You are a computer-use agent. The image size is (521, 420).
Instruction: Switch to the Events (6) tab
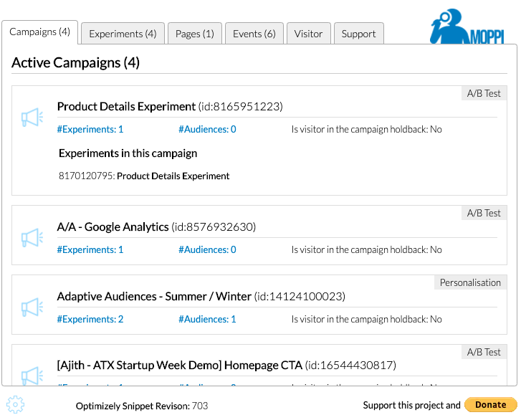point(254,34)
